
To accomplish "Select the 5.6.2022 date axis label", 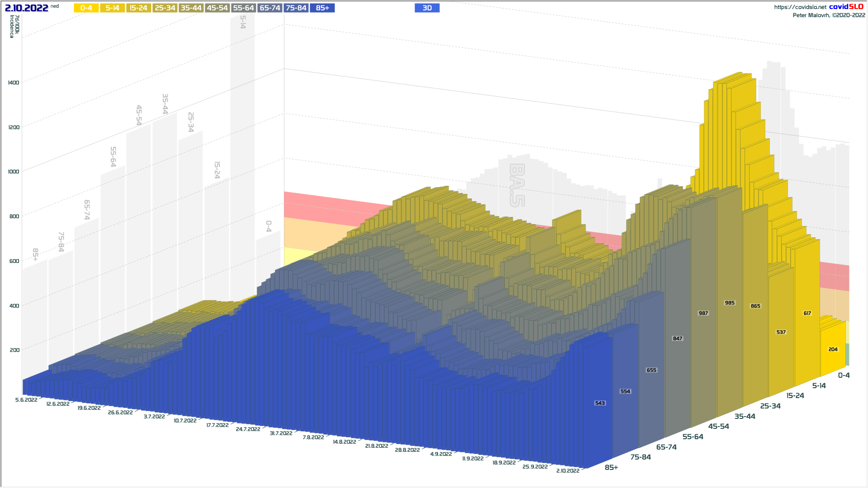I will click(26, 400).
